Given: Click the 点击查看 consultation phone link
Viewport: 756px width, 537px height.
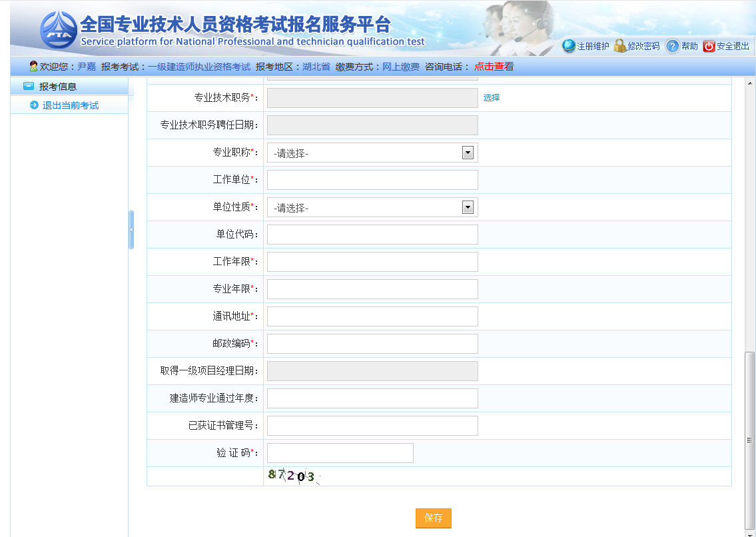Looking at the screenshot, I should coord(494,67).
